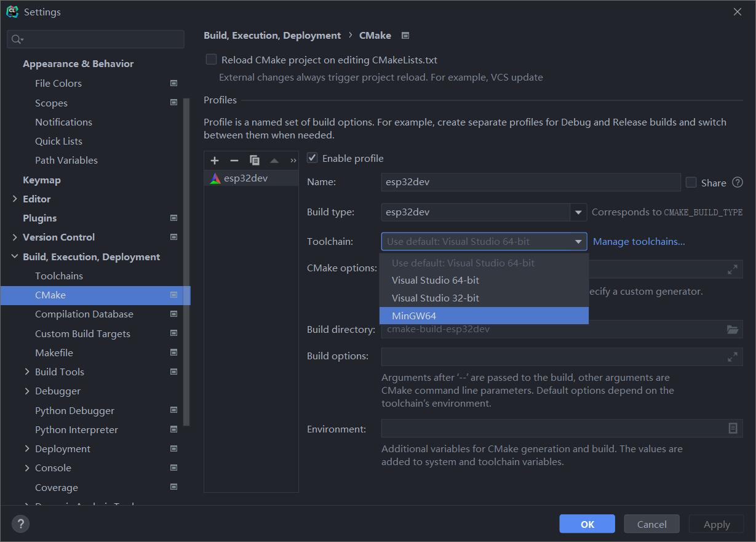Click the Apply button
Viewport: 756px width, 542px height.
click(x=717, y=524)
